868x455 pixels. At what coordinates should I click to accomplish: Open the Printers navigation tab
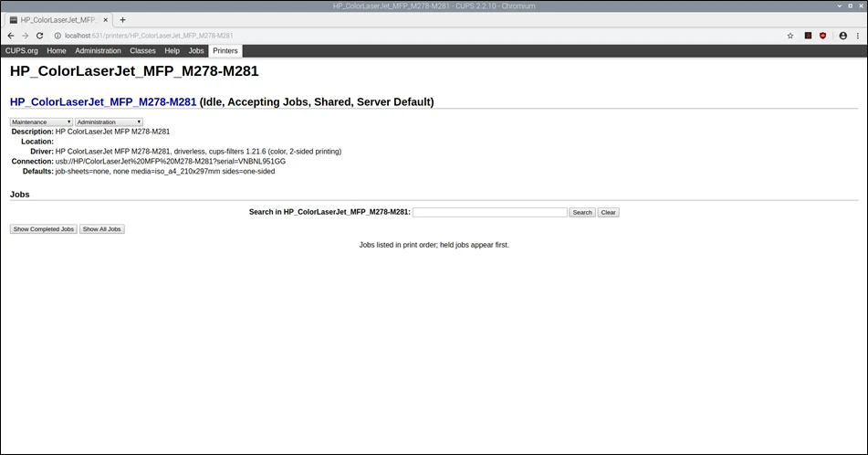pos(225,50)
